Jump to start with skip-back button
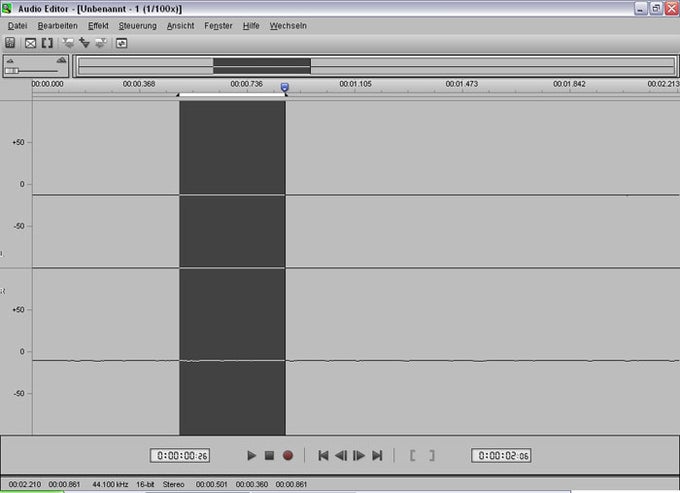 click(323, 455)
